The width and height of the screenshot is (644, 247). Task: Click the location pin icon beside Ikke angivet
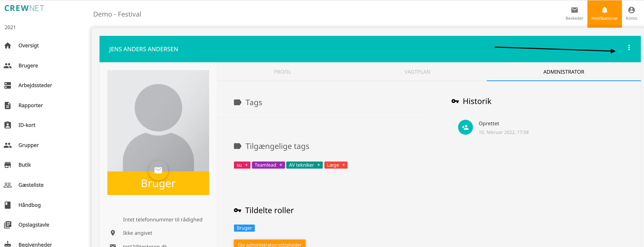coord(113,233)
